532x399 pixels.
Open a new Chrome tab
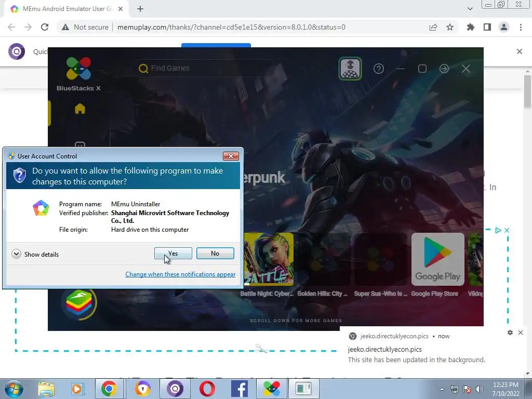click(x=140, y=9)
